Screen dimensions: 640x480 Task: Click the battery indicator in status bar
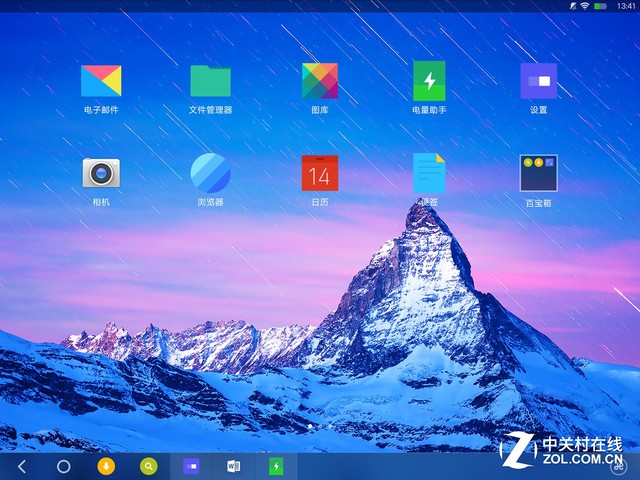coord(600,6)
